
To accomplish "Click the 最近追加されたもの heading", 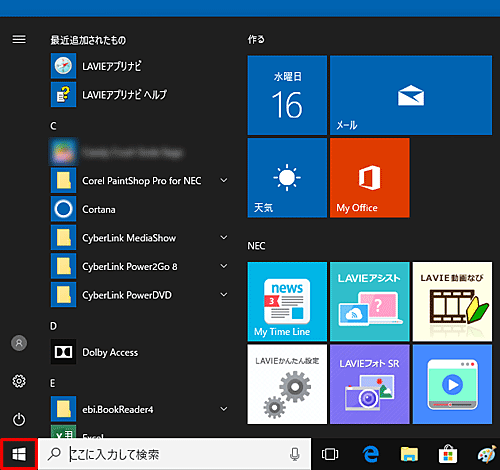I will [x=88, y=40].
